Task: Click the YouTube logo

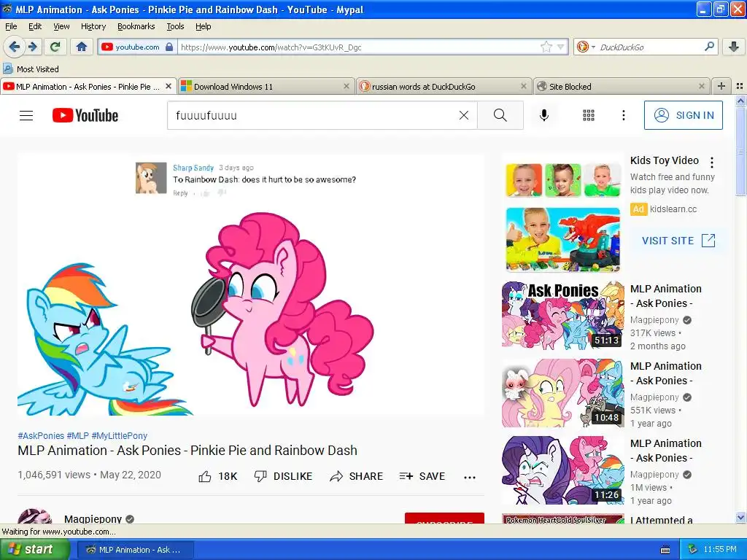Action: click(x=85, y=115)
